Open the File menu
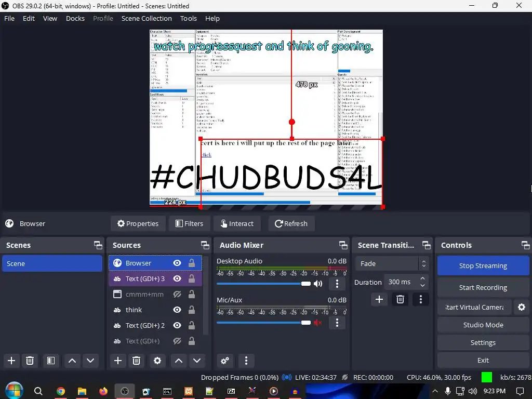 (9, 18)
